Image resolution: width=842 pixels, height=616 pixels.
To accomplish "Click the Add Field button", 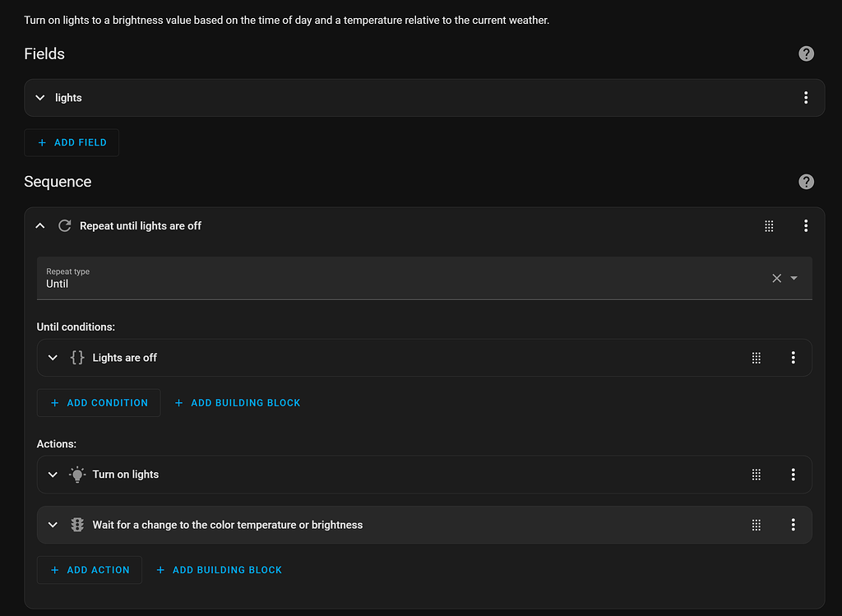I will (x=72, y=142).
